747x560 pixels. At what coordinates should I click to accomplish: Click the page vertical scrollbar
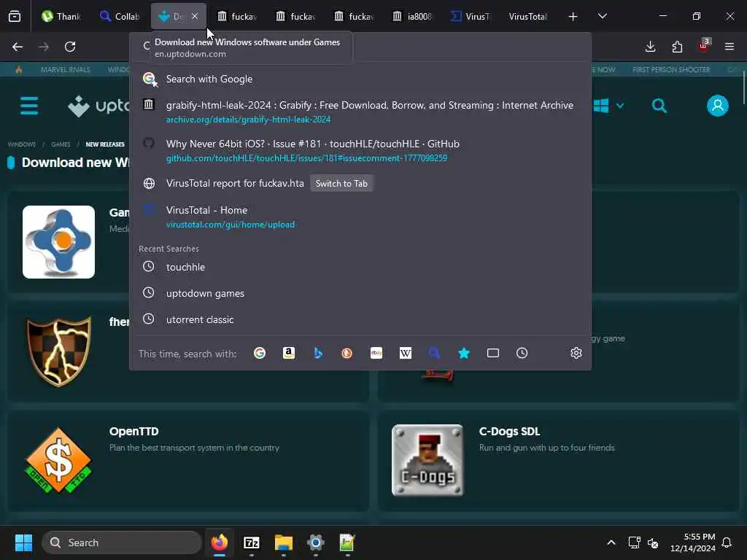point(743,86)
